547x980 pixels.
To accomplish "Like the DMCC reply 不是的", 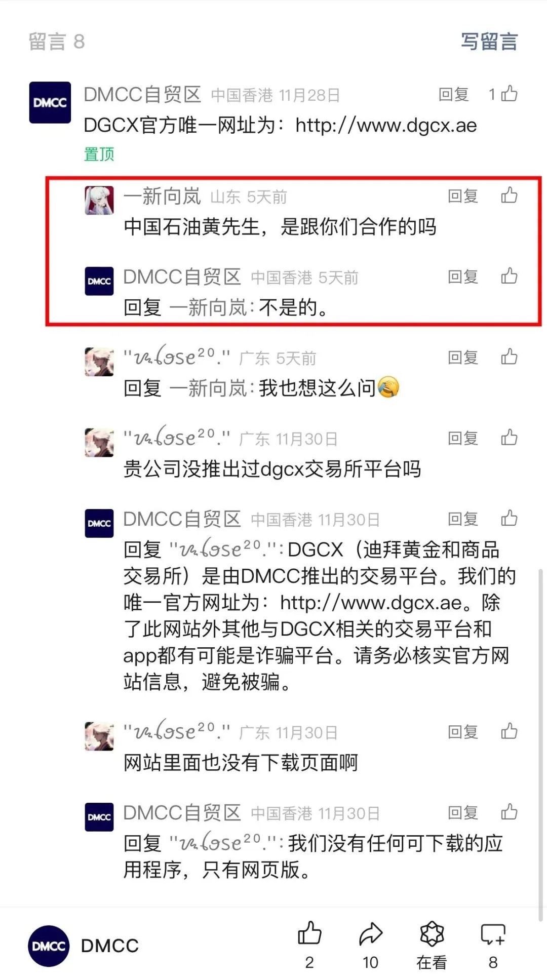I will [x=509, y=276].
